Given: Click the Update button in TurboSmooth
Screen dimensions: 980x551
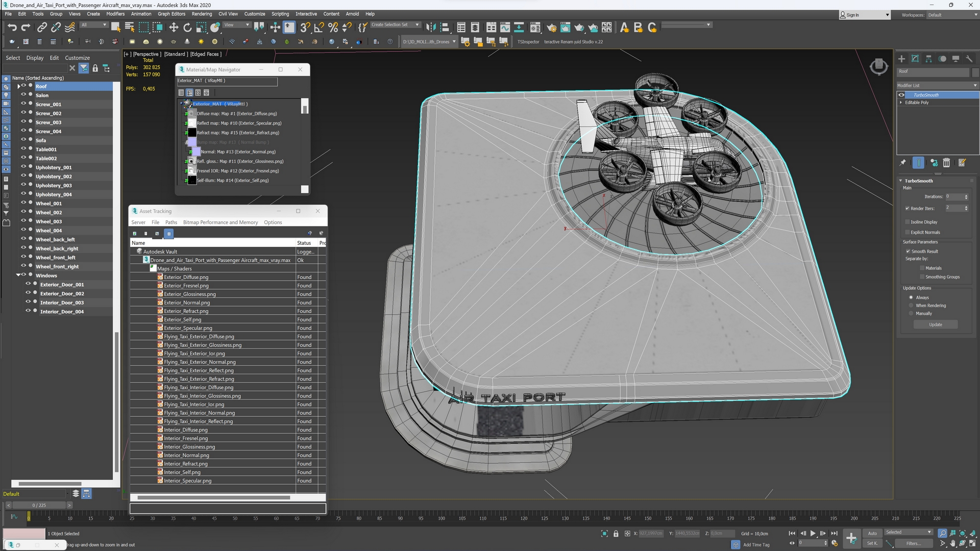Looking at the screenshot, I should (x=936, y=324).
